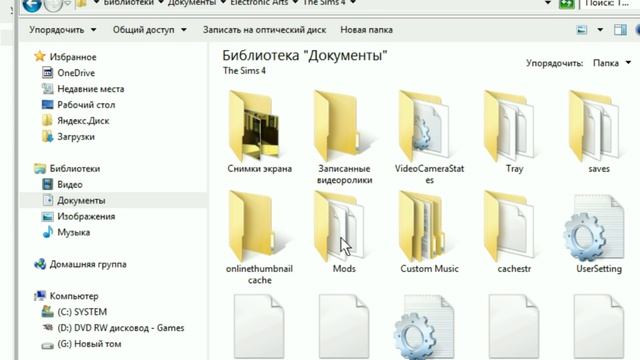Select the last blank file in bottom row

click(x=599, y=327)
